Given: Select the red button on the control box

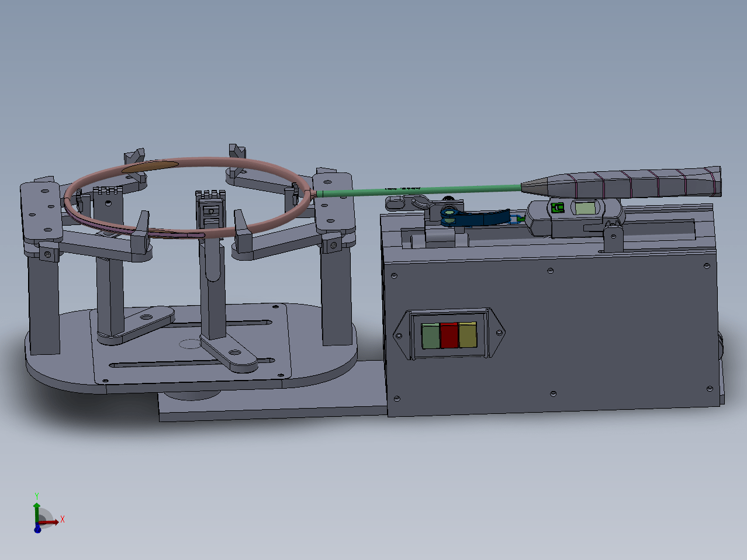Looking at the screenshot, I should pos(449,336).
